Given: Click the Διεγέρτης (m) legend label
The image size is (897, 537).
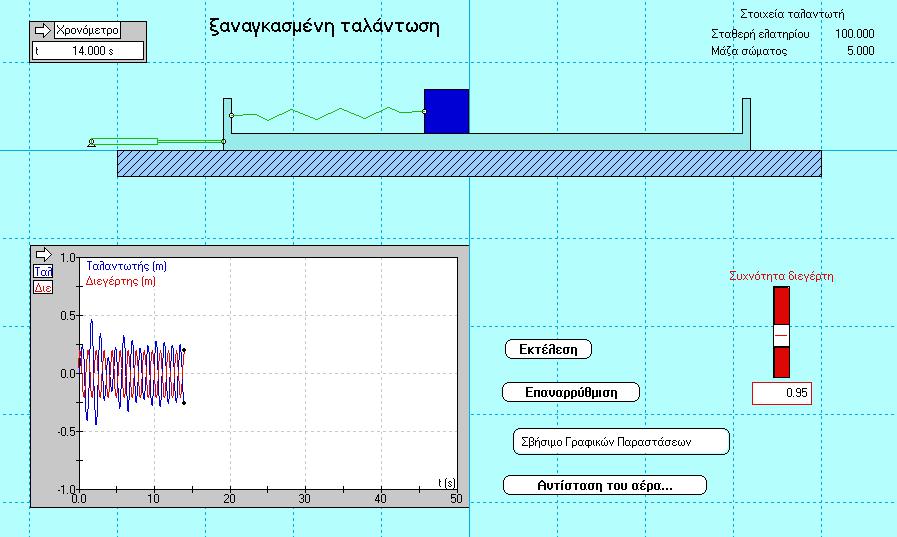Looking at the screenshot, I should pyautogui.click(x=121, y=281).
